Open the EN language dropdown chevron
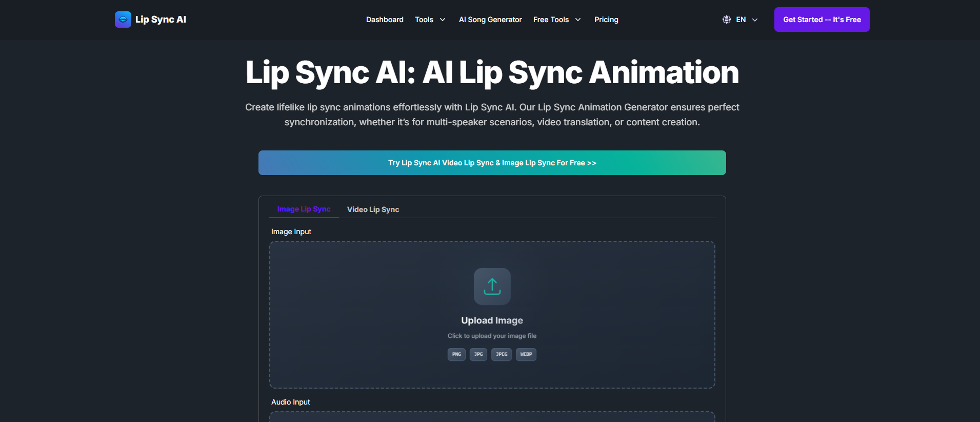 point(755,20)
